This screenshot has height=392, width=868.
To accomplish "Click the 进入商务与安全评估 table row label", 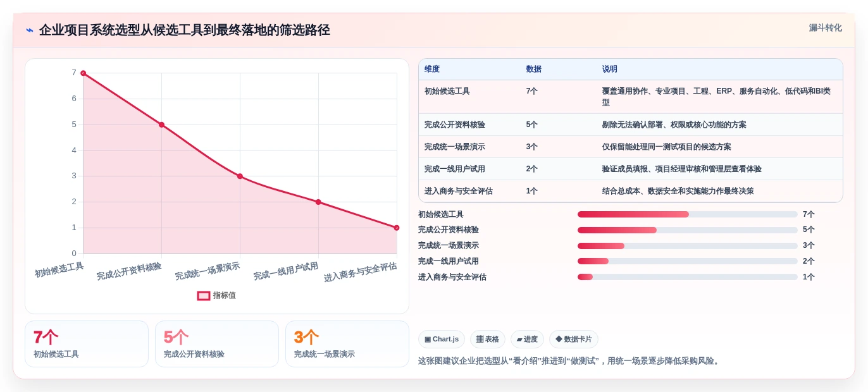I will click(459, 191).
